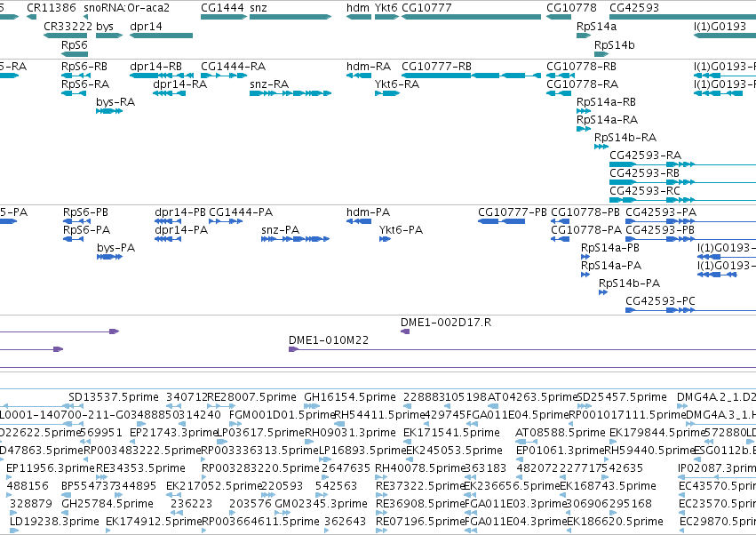
Task: Click the CG10778-RB transcript
Action: tap(561, 76)
